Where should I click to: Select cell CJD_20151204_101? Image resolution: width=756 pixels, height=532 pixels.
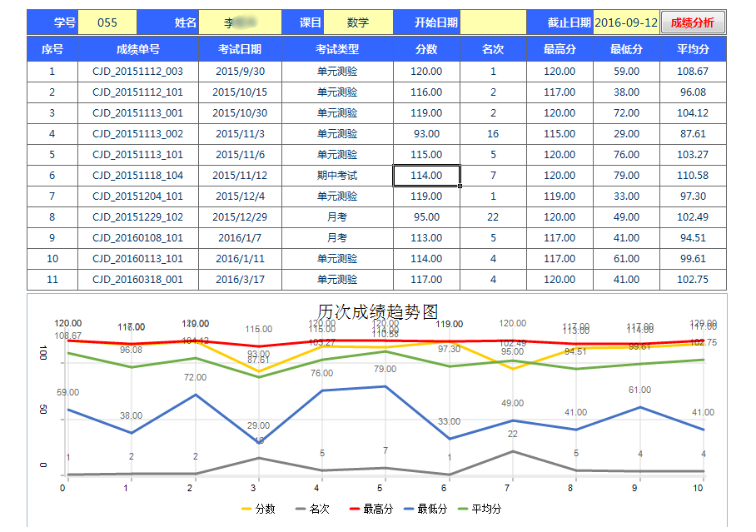138,196
